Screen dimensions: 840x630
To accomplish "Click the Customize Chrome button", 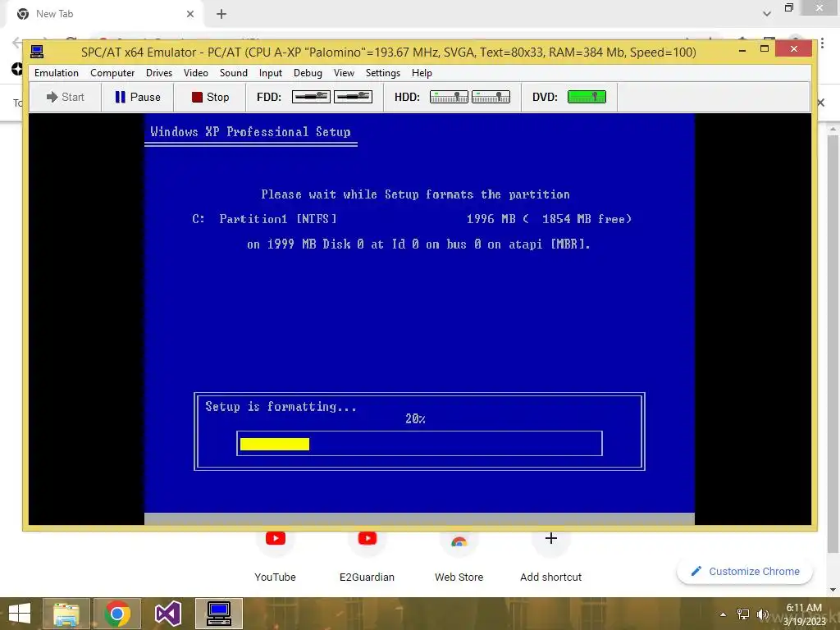I will coord(745,572).
